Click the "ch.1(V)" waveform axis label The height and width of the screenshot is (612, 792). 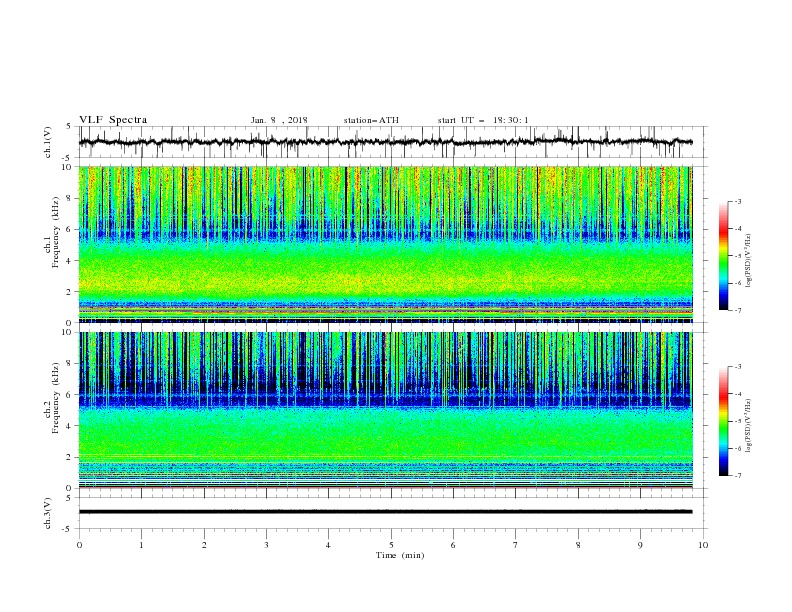48,142
